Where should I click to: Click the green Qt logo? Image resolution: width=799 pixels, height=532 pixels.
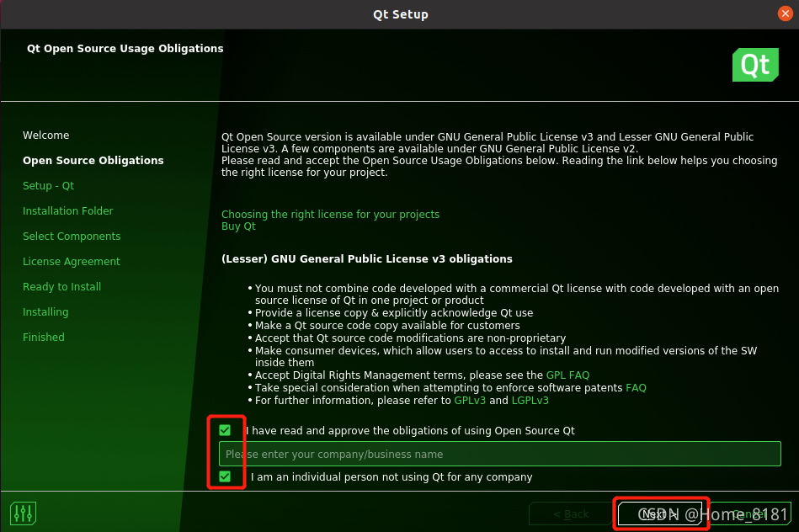pos(755,65)
